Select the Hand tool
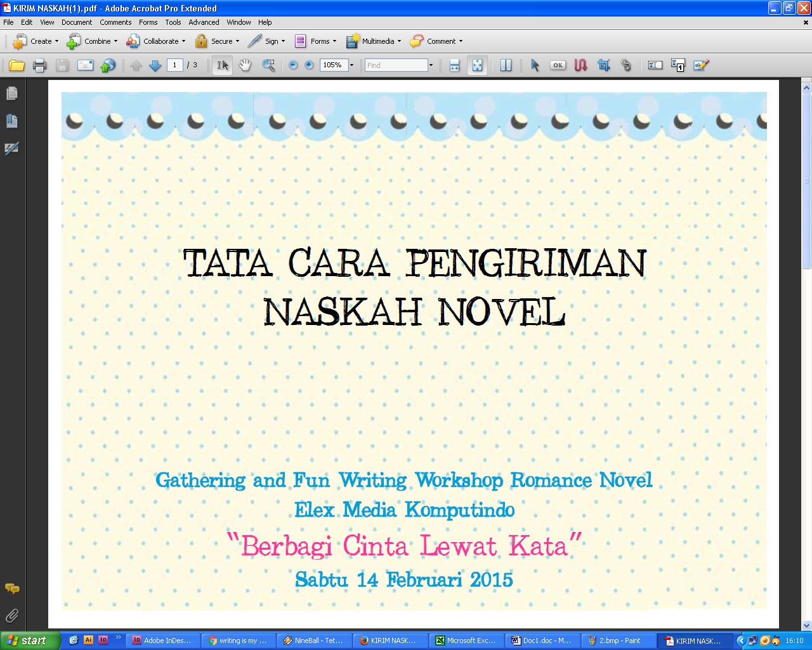This screenshot has width=812, height=650. (x=245, y=65)
